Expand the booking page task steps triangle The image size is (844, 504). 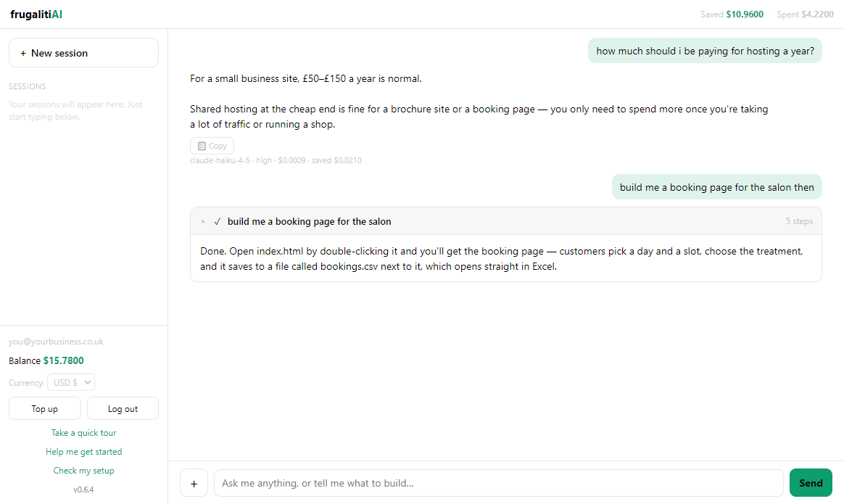pos(203,221)
